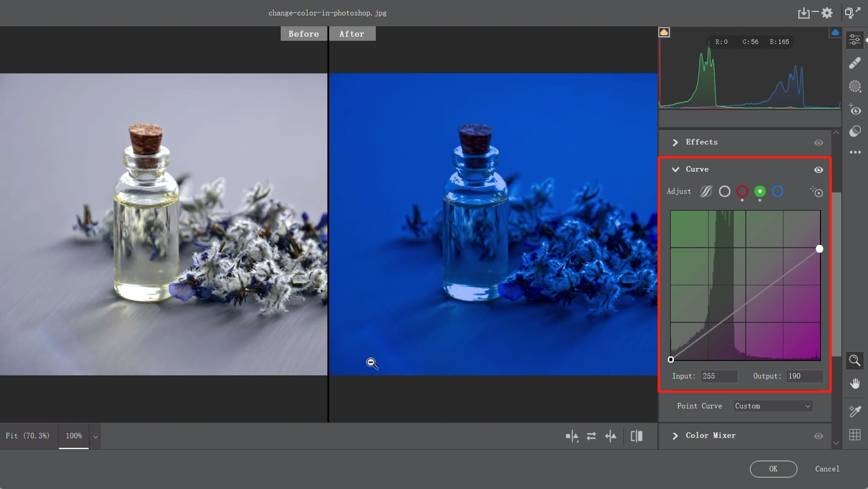This screenshot has height=489, width=868.
Task: Select the Zoom magnifier tool
Action: coord(855,360)
